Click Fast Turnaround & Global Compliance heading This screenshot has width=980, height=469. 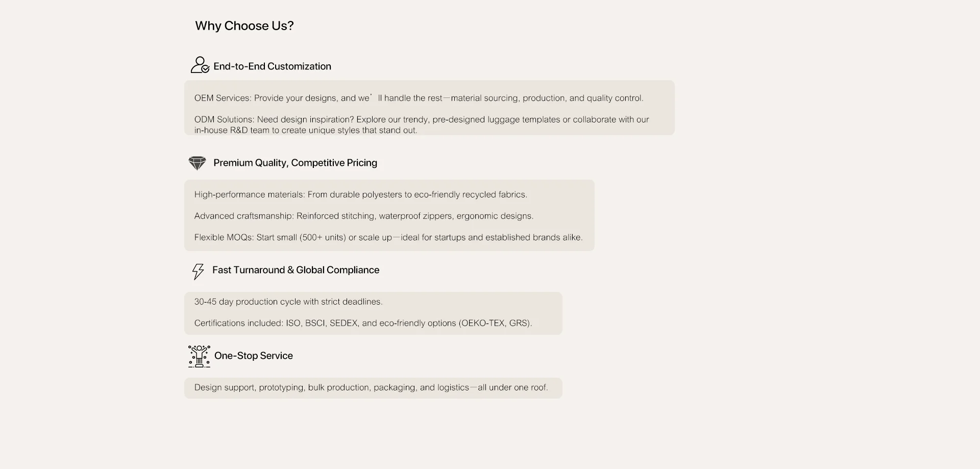pos(296,270)
